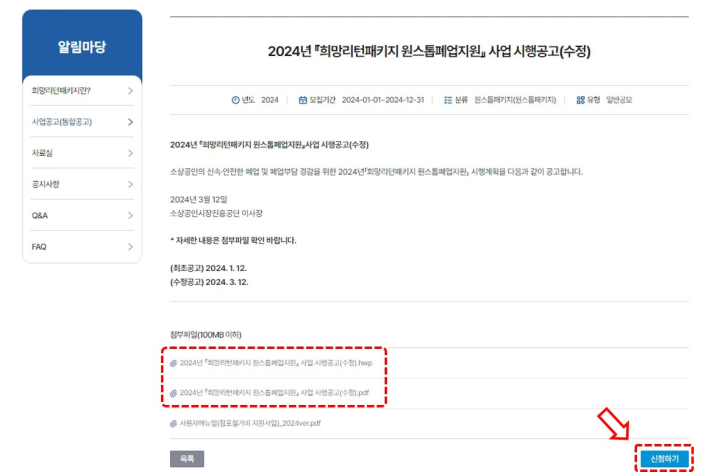Click the 일반공모 type value
Image resolution: width=720 pixels, height=472 pixels.
(619, 100)
